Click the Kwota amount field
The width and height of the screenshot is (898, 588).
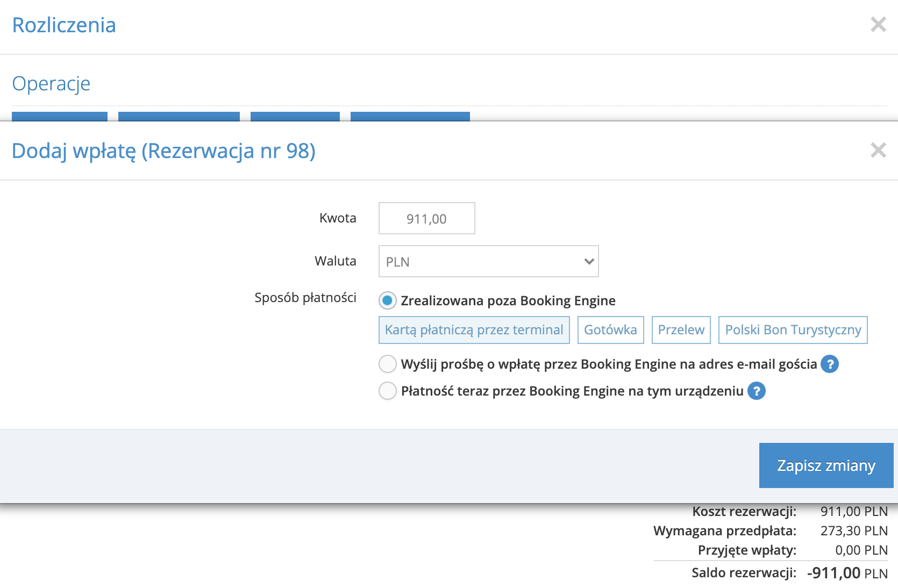426,218
